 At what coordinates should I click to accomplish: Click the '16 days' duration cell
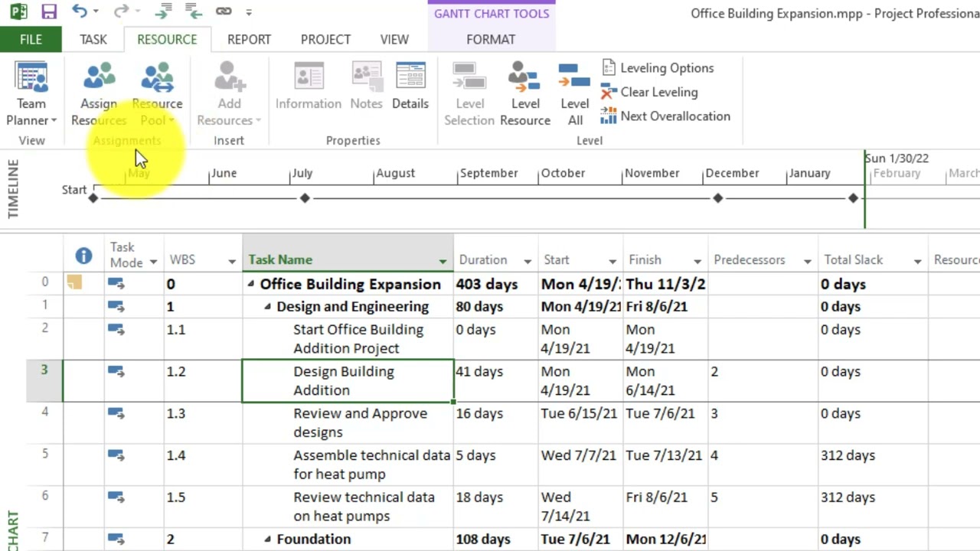coord(496,422)
